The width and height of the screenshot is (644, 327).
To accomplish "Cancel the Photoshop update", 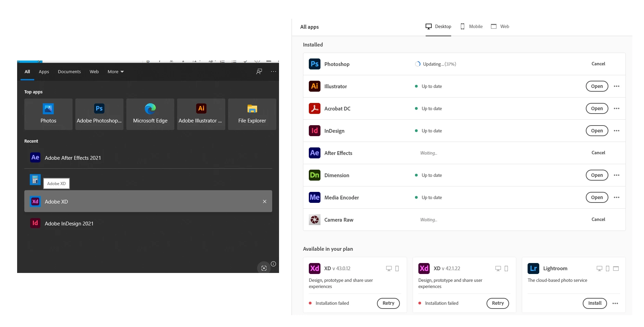I will tap(598, 64).
